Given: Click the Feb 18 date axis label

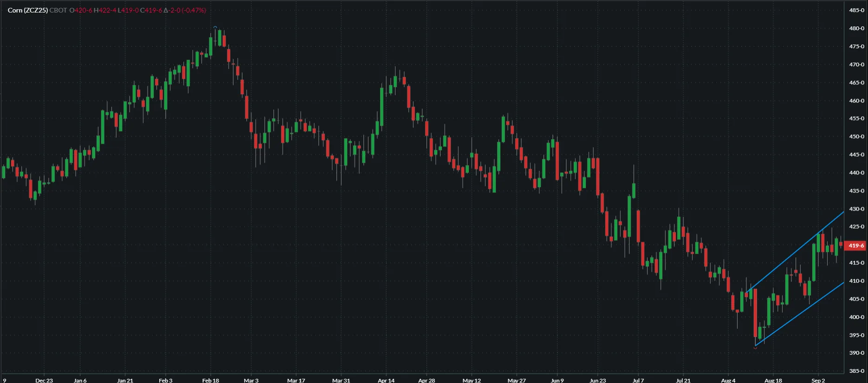Looking at the screenshot, I should coord(210,380).
